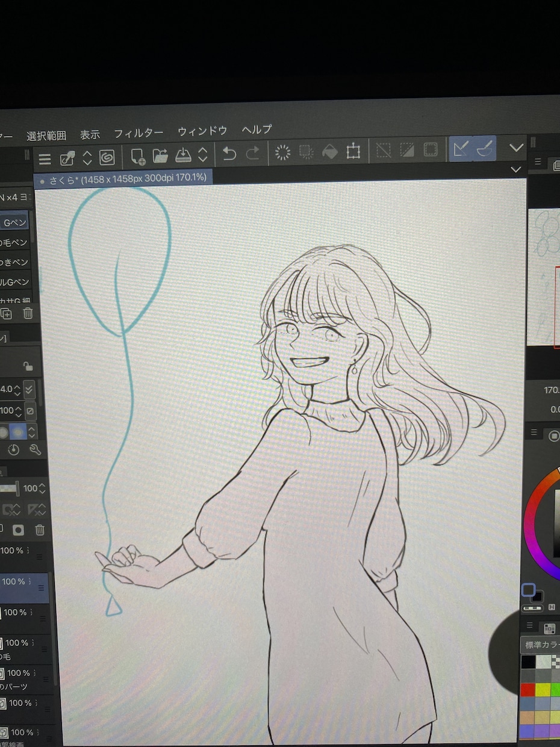Select the weaker anti-aliasing circle

tap(4, 432)
